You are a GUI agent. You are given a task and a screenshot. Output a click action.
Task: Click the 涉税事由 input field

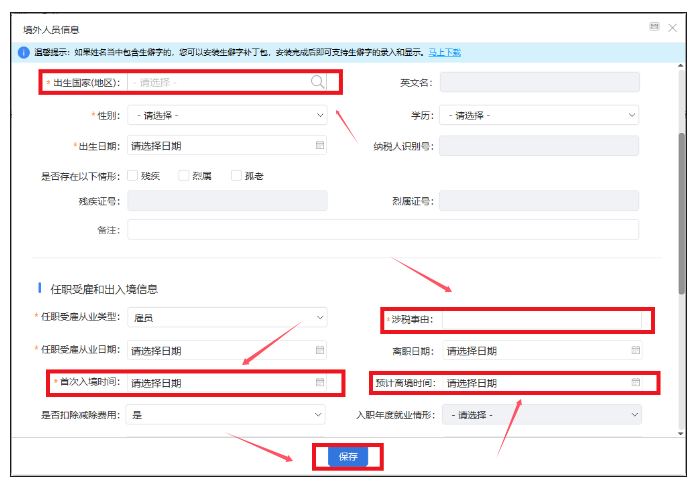[x=542, y=319]
